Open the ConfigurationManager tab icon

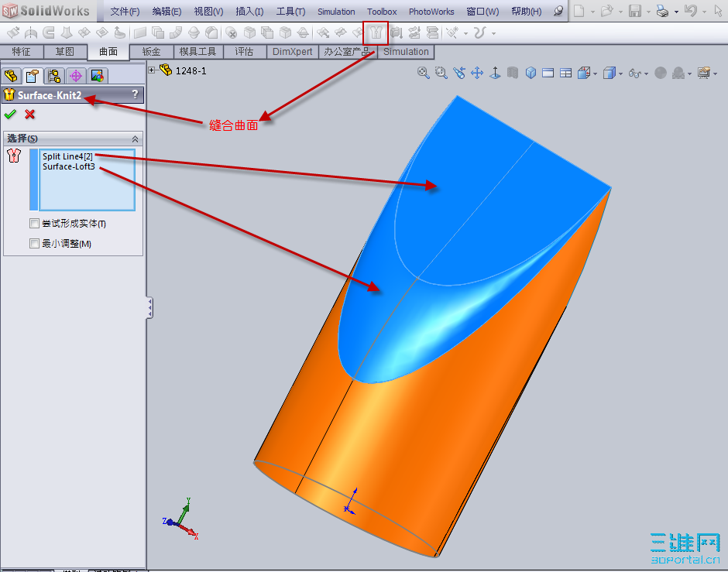pos(54,76)
